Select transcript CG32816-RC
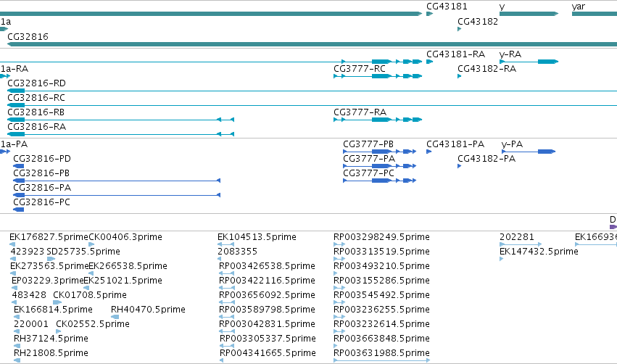The height and width of the screenshot is (364, 617). point(36,98)
